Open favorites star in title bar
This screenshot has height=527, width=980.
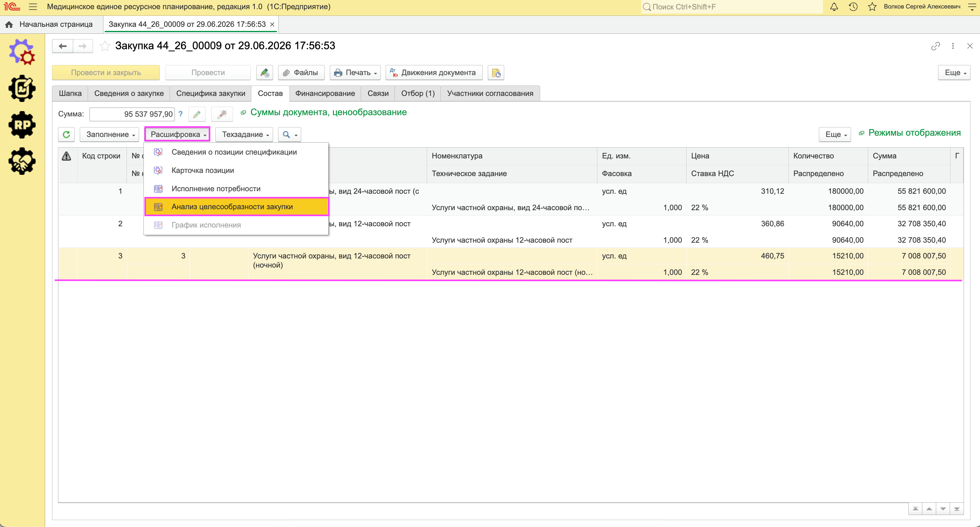(872, 7)
